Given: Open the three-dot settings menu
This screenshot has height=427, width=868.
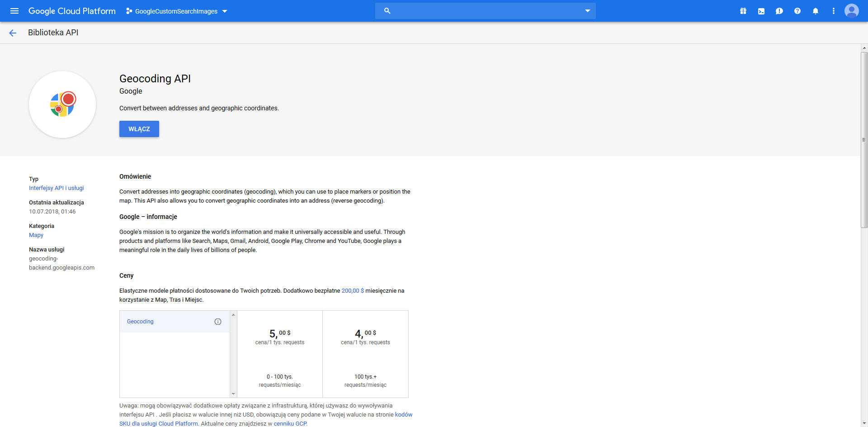Looking at the screenshot, I should click(x=834, y=11).
